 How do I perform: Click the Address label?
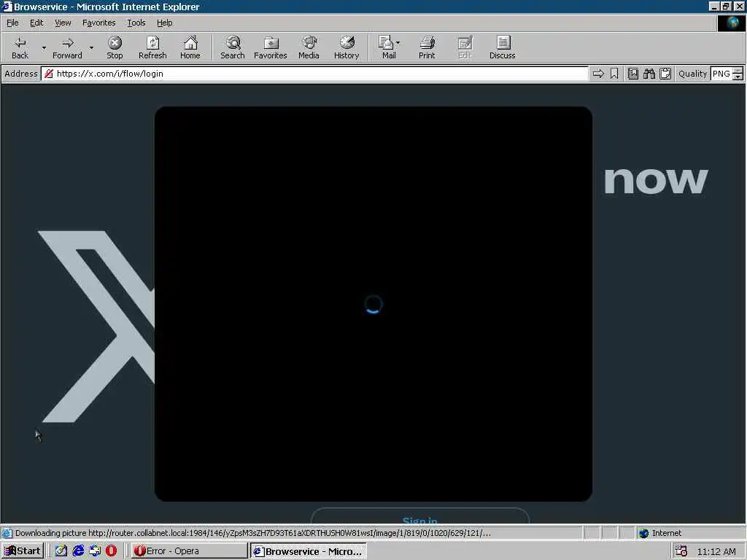21,74
